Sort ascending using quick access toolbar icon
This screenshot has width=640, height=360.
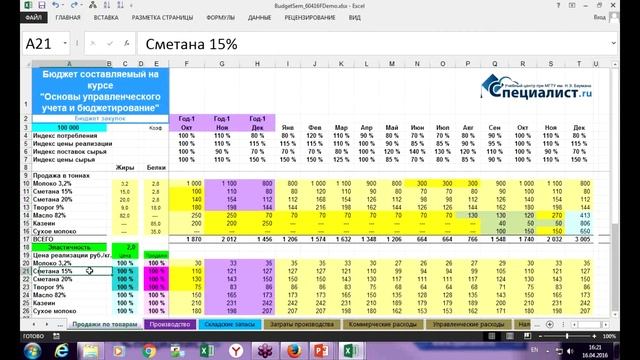[x=107, y=5]
